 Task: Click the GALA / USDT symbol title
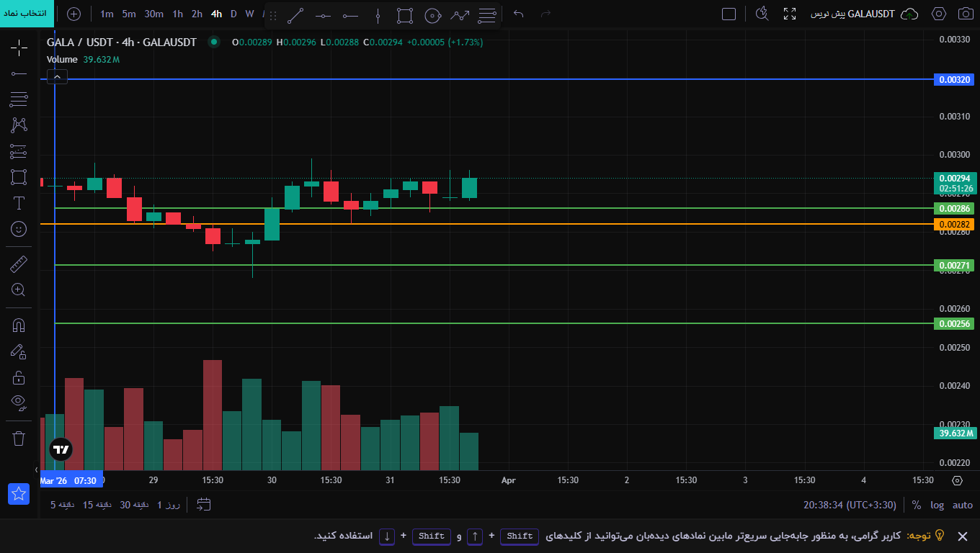(122, 42)
